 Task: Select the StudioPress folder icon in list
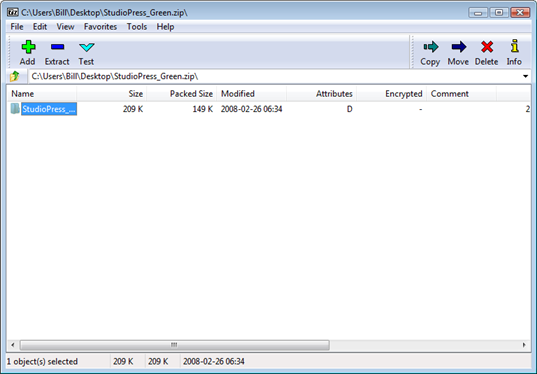click(x=15, y=109)
